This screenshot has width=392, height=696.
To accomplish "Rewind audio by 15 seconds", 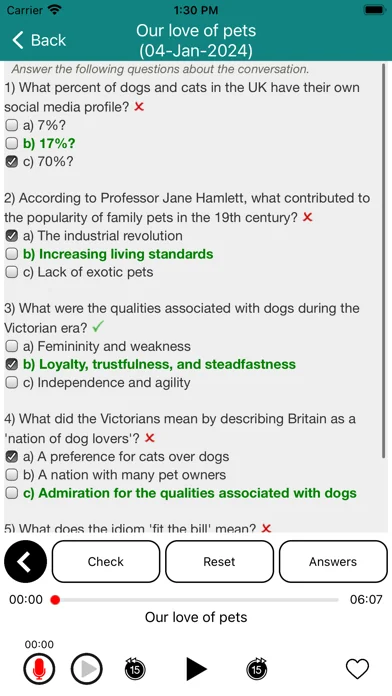I will click(x=135, y=669).
